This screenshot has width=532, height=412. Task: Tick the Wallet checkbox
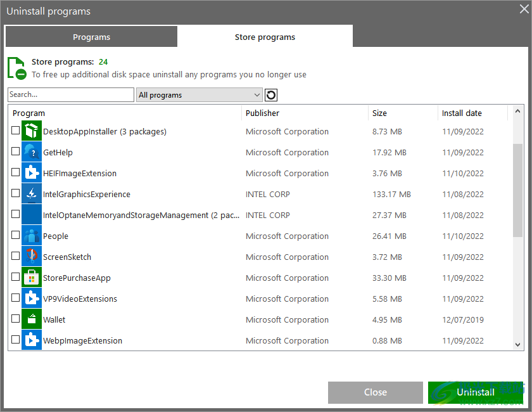coord(15,319)
